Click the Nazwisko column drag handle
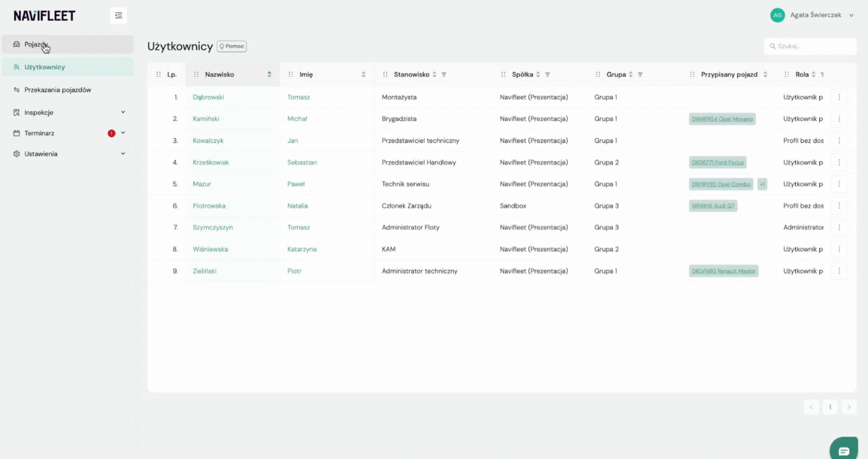Viewport: 868px width, 459px height. click(x=196, y=74)
